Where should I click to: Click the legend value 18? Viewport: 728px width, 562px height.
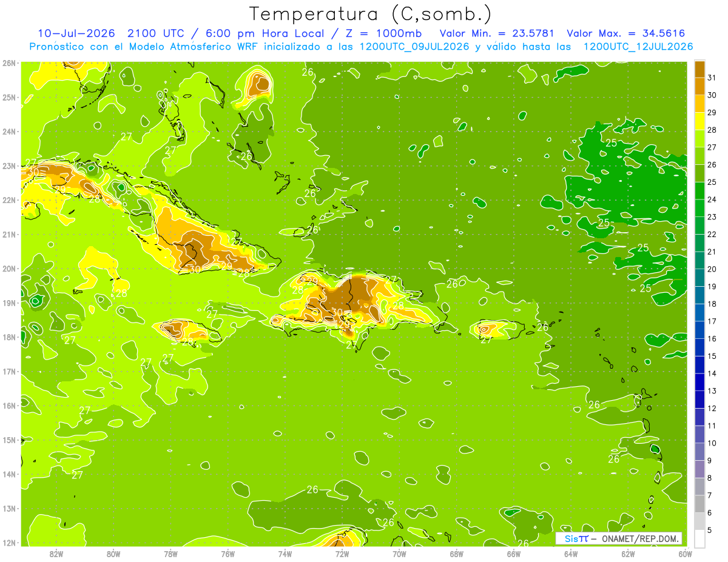[x=712, y=304]
